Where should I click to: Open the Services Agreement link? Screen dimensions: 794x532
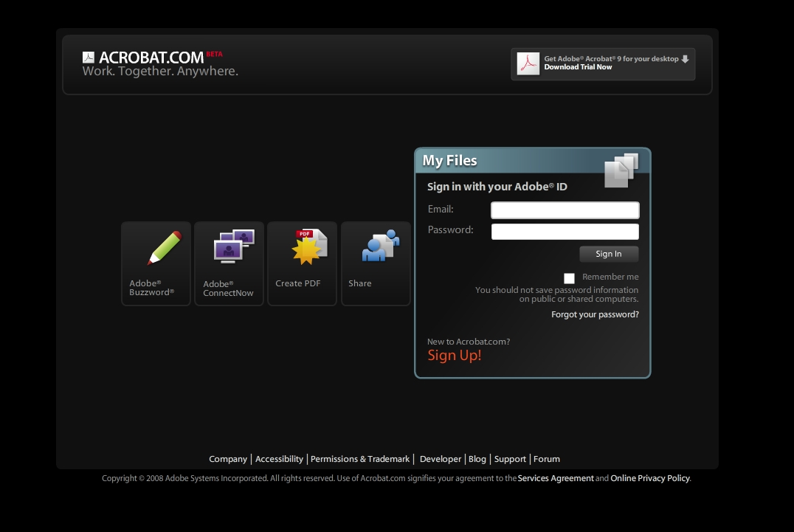click(556, 478)
